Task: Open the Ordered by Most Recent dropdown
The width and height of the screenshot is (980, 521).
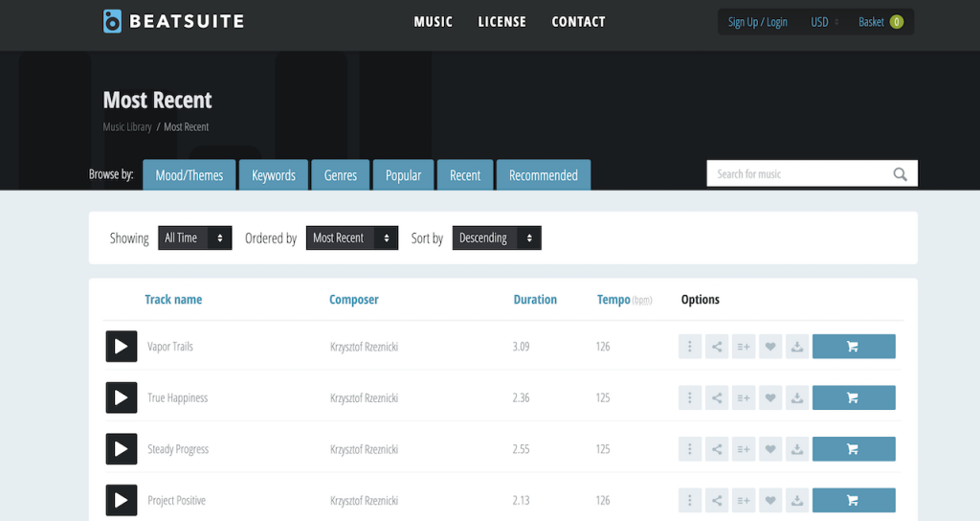Action: pyautogui.click(x=352, y=238)
